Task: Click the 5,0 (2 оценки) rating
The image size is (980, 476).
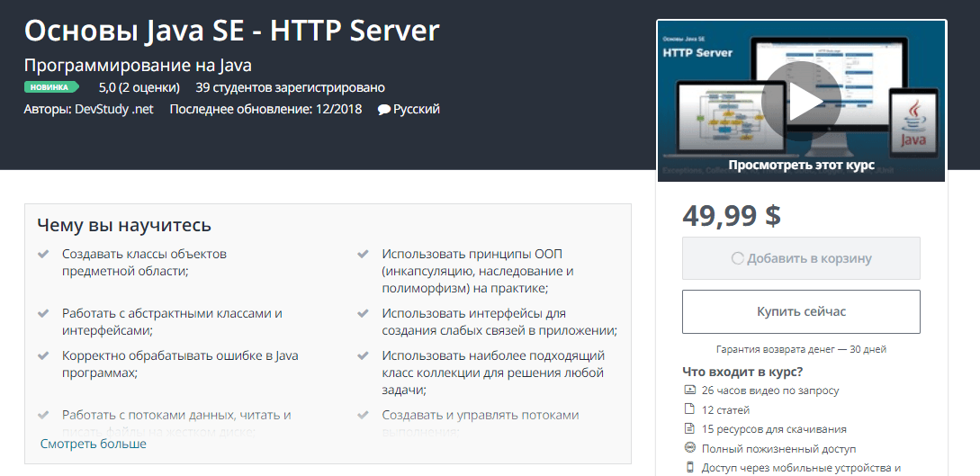Action: click(139, 87)
